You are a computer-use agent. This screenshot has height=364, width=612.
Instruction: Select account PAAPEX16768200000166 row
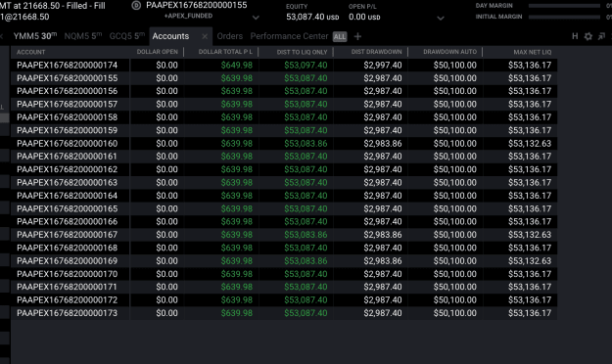(284, 221)
